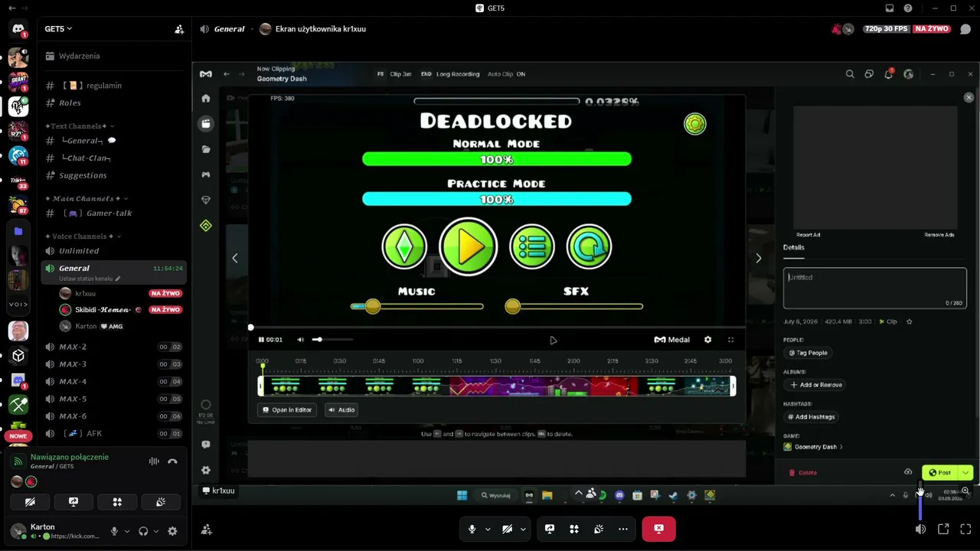Toggle noise suppression in voice panel
Screen dimensions: 980x551
[x=154, y=461]
